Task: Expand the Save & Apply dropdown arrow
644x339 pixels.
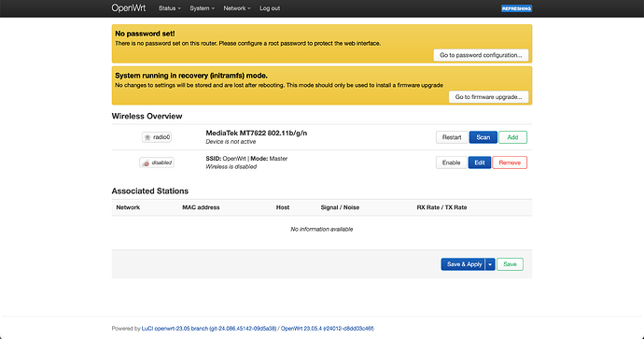Action: tap(490, 264)
